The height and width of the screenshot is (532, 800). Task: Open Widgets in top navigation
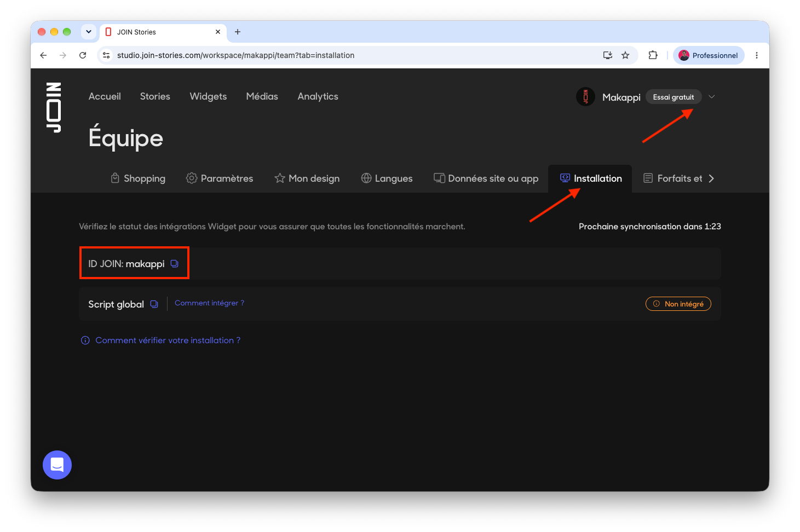pos(208,96)
